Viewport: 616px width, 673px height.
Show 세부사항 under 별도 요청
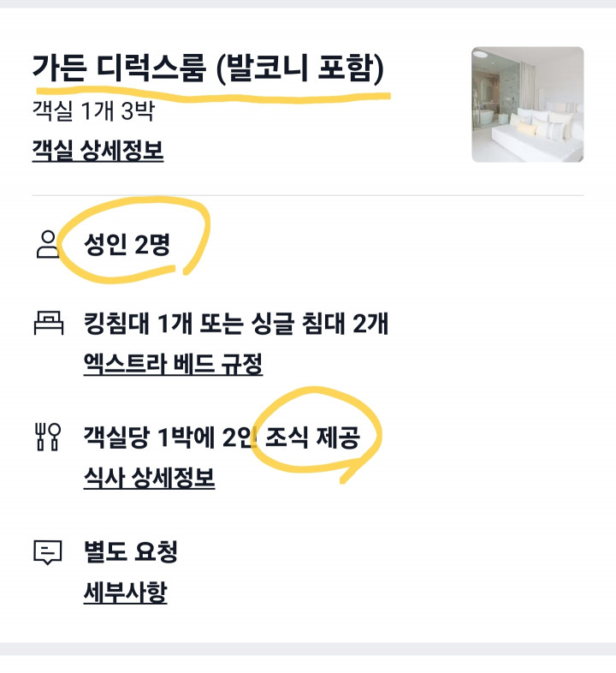tap(125, 592)
